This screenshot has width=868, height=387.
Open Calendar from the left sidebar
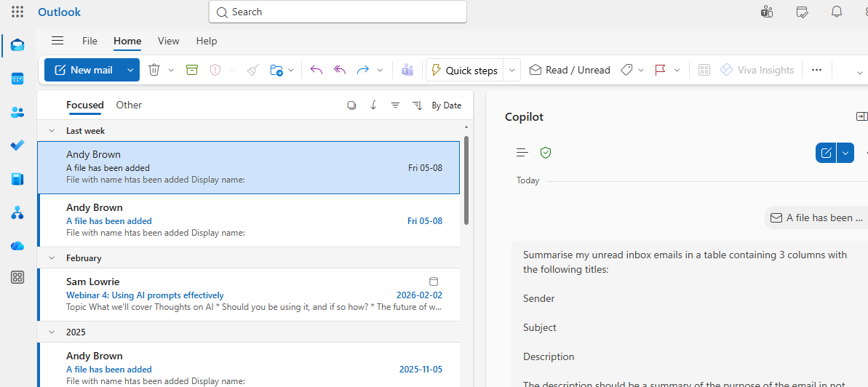pos(17,79)
